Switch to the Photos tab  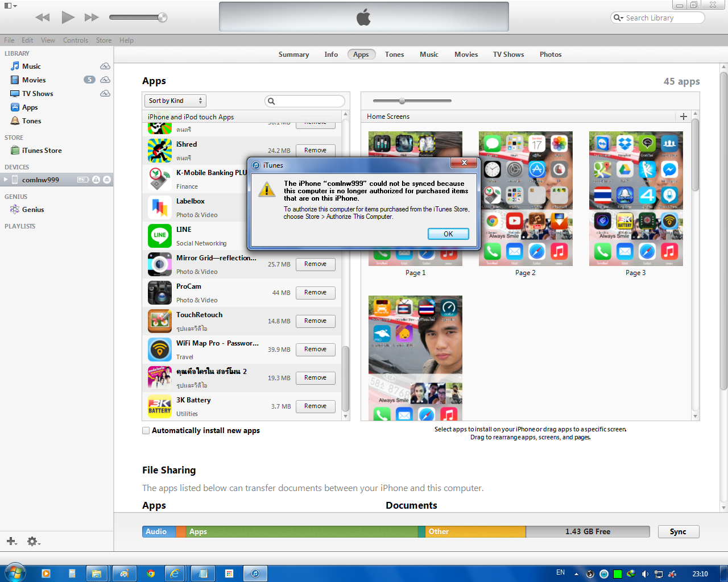[551, 55]
